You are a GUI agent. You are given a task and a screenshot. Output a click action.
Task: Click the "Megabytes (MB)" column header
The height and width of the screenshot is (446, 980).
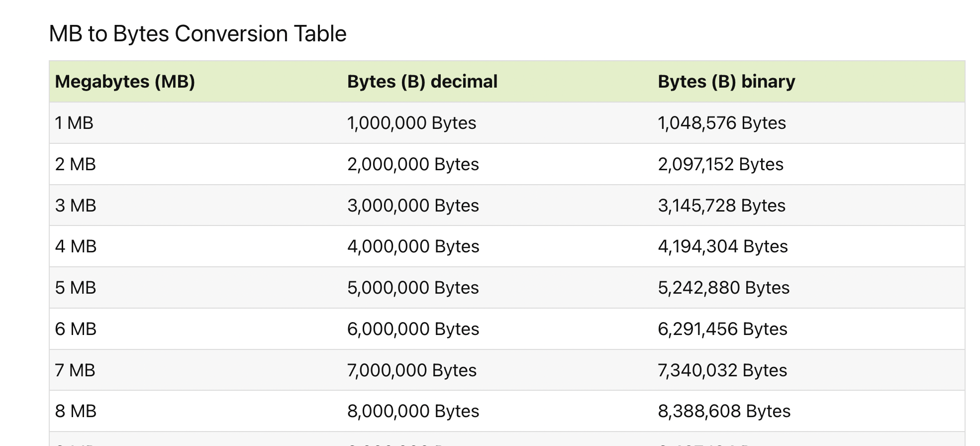[x=125, y=82]
